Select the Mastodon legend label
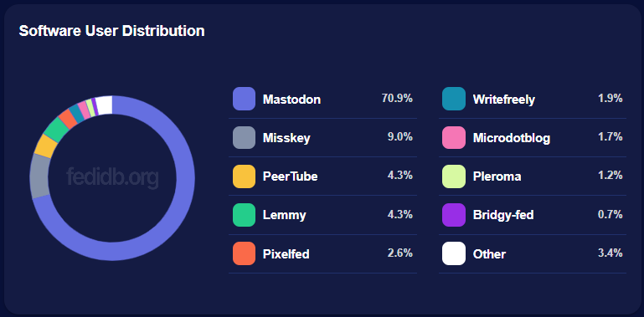Image resolution: width=644 pixels, height=317 pixels. pos(291,100)
